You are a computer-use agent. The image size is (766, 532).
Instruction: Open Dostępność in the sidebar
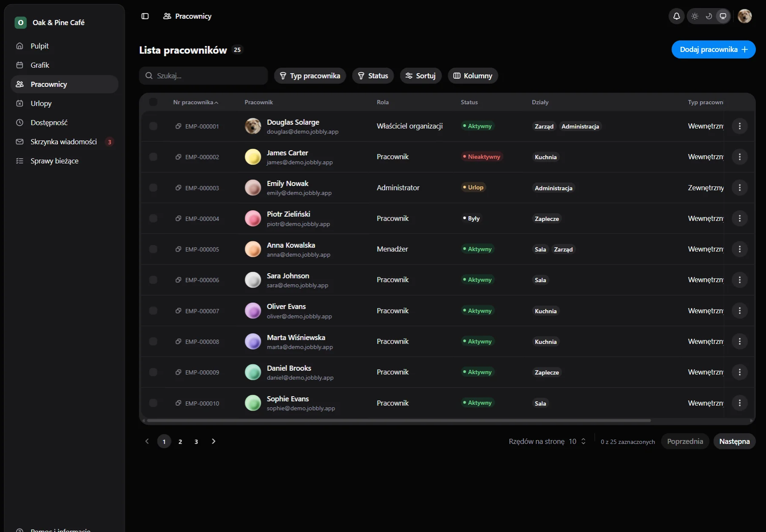click(x=64, y=123)
